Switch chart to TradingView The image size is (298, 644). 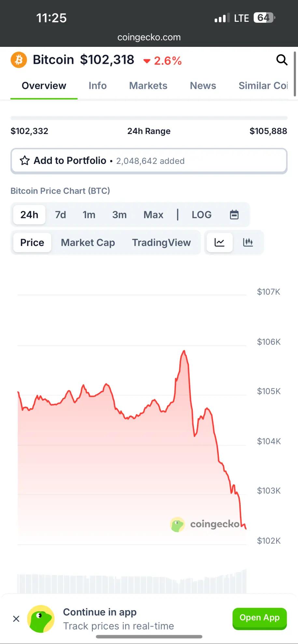click(161, 242)
